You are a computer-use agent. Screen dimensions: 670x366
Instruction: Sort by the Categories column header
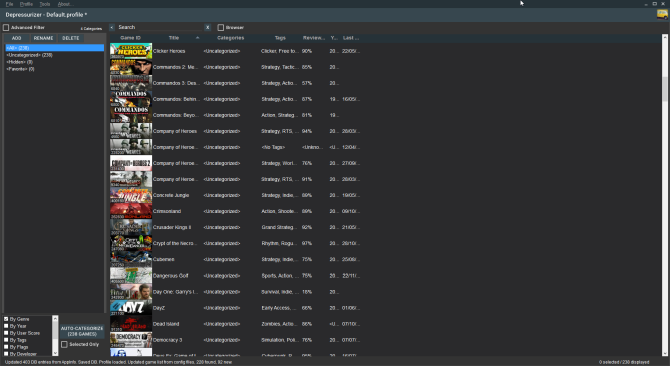(230, 38)
